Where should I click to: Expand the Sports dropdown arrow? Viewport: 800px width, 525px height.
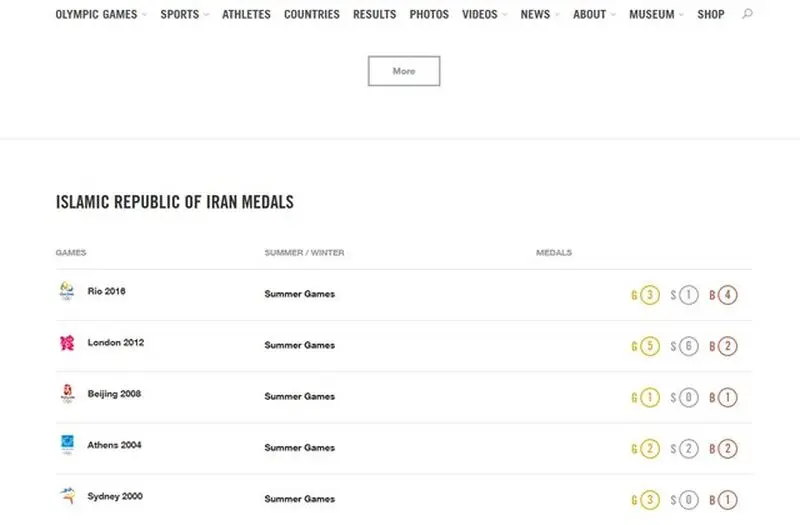(206, 15)
